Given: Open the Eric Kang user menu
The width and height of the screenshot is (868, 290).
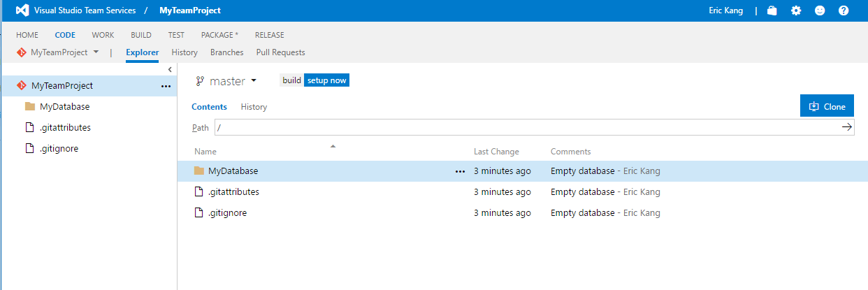Looking at the screenshot, I should pyautogui.click(x=726, y=10).
